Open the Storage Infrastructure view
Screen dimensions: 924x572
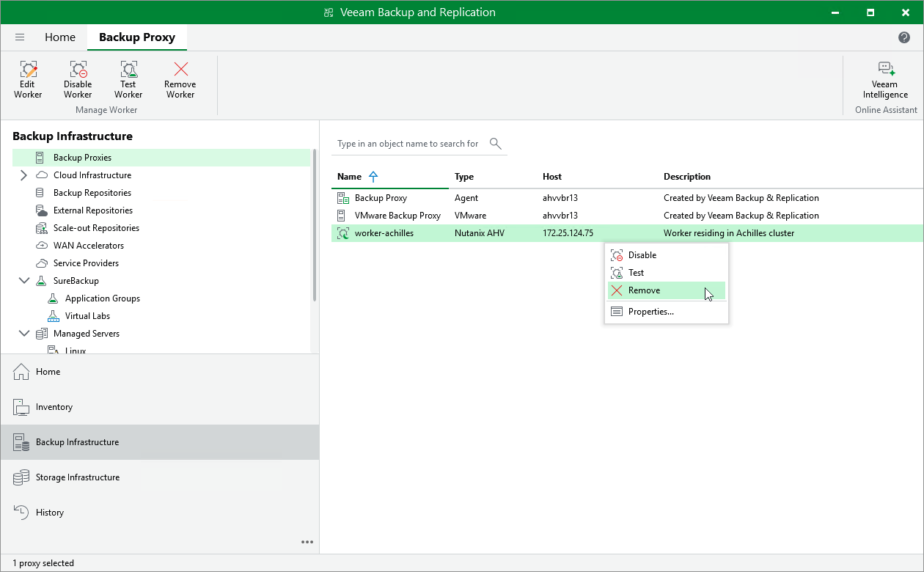click(x=160, y=477)
